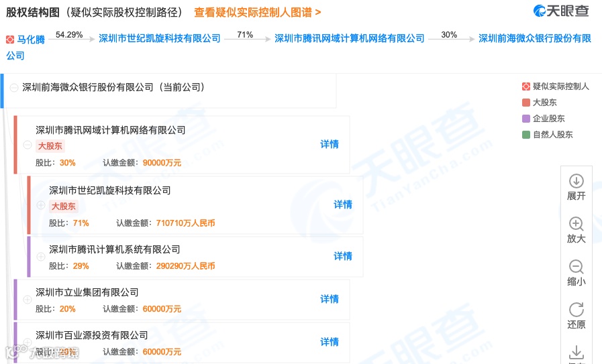This screenshot has height=364, width=602.
Task: Open 马化腾 profile link
Action: [x=31, y=39]
